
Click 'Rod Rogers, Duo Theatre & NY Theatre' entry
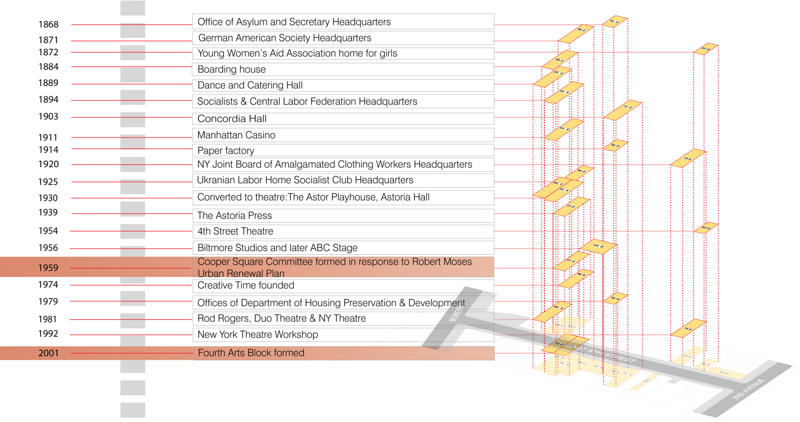343,318
